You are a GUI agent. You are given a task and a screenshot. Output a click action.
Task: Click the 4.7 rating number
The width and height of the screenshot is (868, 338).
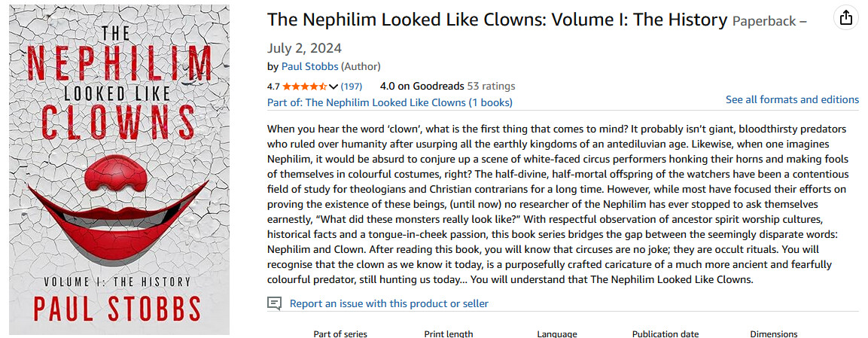[x=273, y=87]
